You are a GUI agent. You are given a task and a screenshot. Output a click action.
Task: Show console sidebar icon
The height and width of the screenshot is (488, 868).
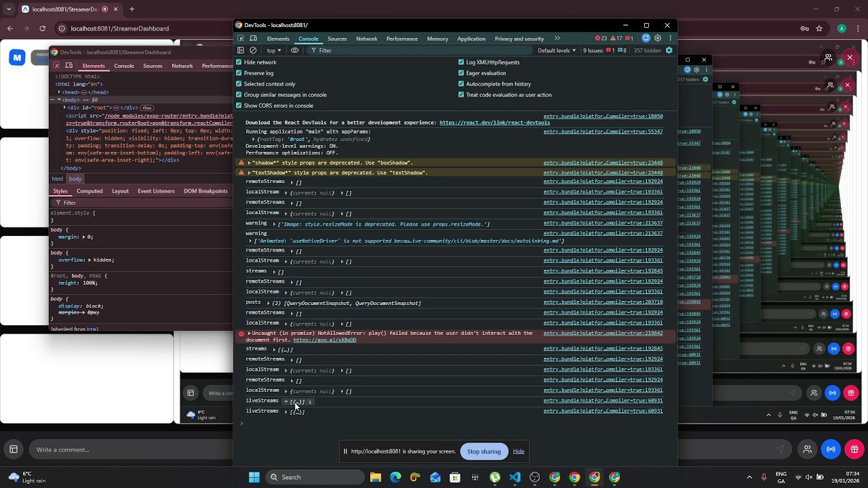(x=241, y=50)
